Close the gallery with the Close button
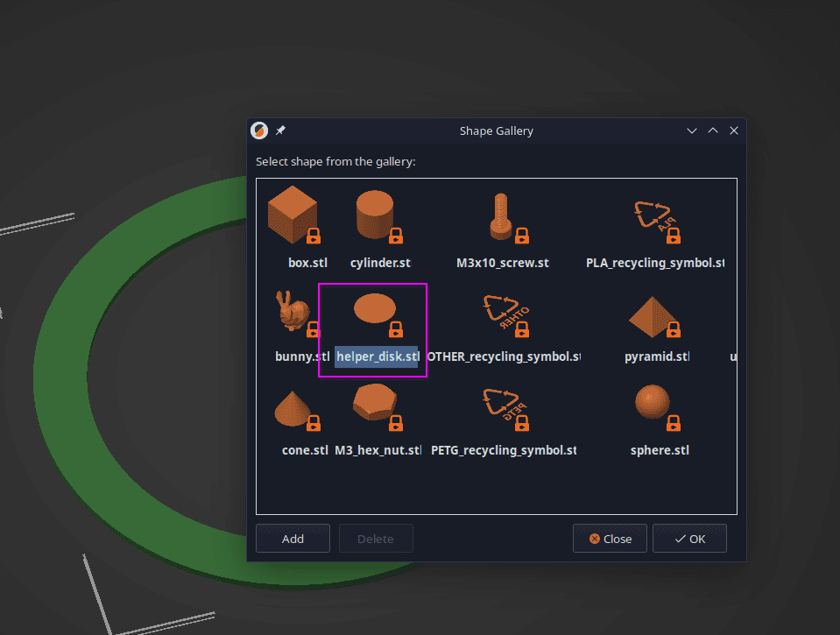 click(610, 539)
